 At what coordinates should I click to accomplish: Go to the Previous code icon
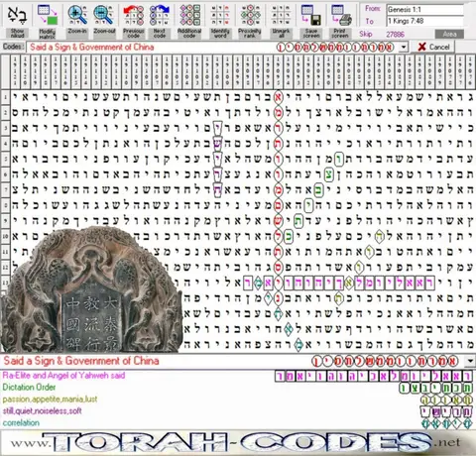(134, 15)
